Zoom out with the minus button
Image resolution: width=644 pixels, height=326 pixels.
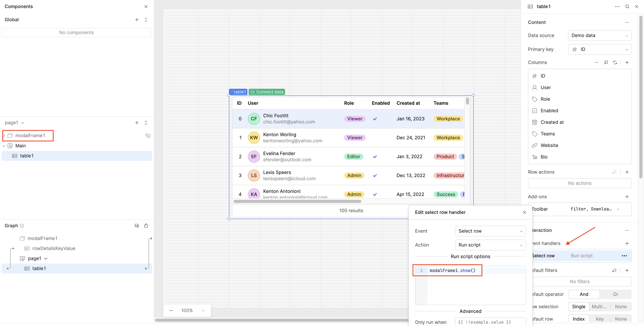[x=171, y=311]
